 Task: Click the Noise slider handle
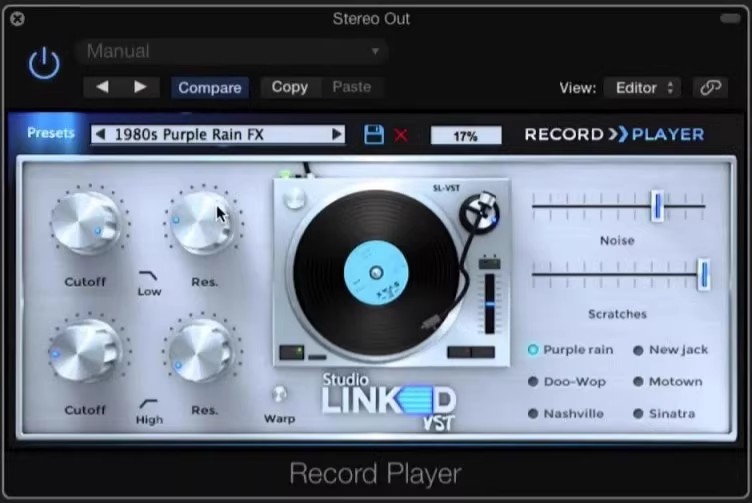click(x=657, y=206)
